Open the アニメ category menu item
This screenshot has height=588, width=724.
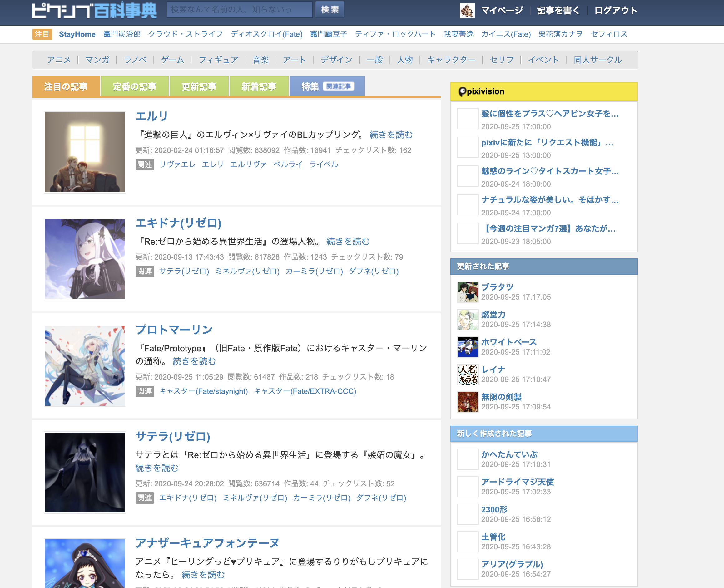pyautogui.click(x=59, y=60)
